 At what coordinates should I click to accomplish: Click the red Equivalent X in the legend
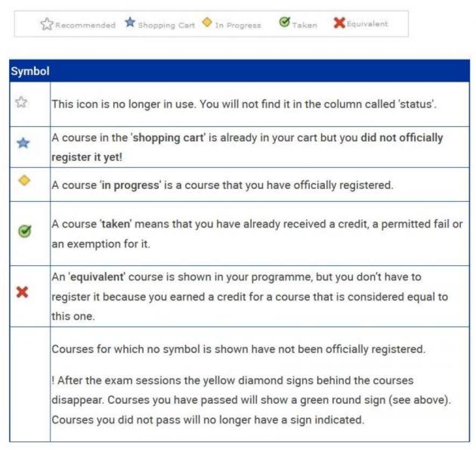point(339,23)
